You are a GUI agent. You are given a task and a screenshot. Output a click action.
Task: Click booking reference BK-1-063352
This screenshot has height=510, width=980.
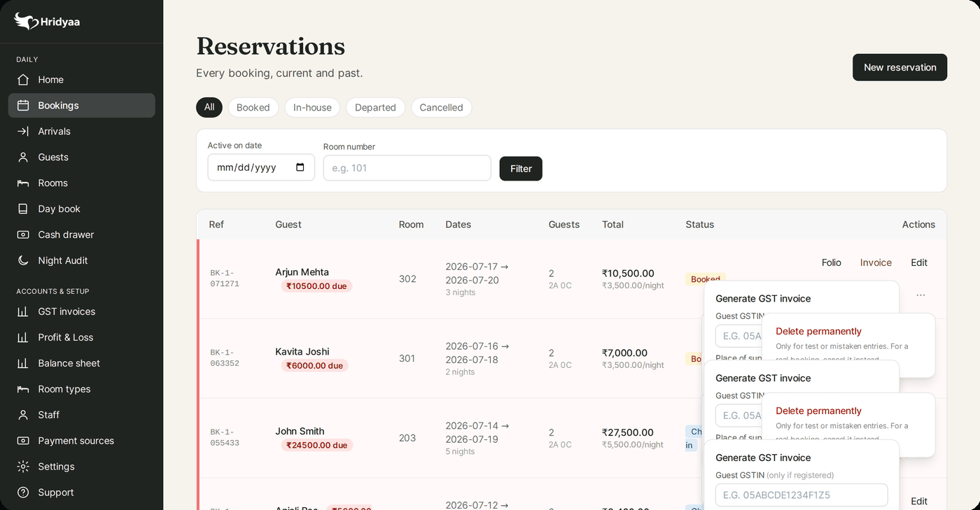[x=225, y=358]
